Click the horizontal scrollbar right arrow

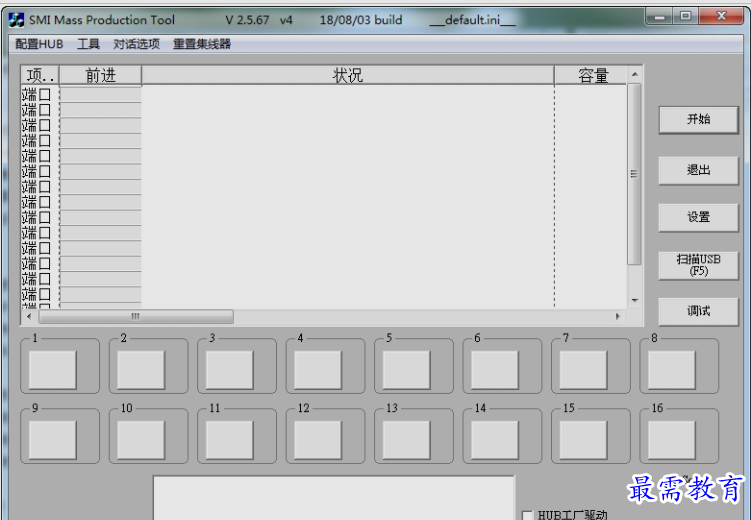click(x=618, y=317)
